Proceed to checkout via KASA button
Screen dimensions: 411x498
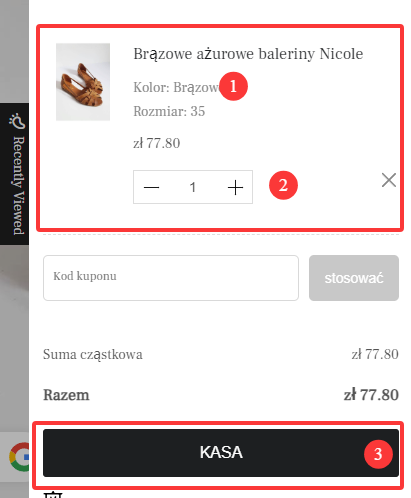pyautogui.click(x=221, y=453)
